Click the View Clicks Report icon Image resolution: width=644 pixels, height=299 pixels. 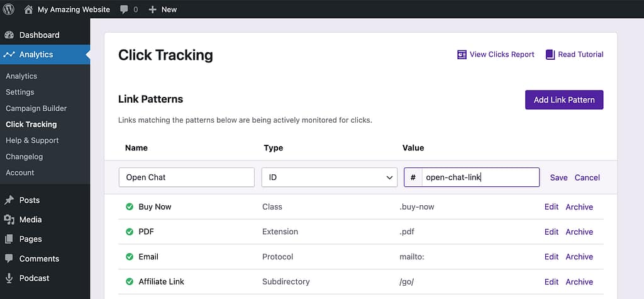[462, 55]
